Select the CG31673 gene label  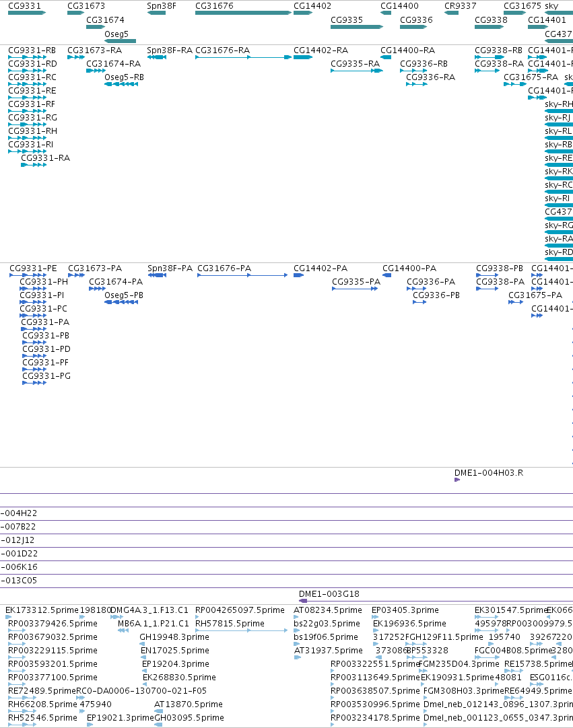click(x=86, y=6)
